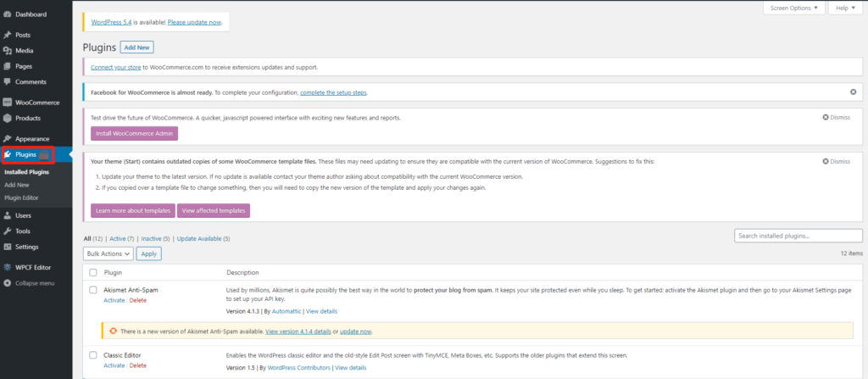
Task: Click View version 4.1.4 details link
Action: click(298, 332)
